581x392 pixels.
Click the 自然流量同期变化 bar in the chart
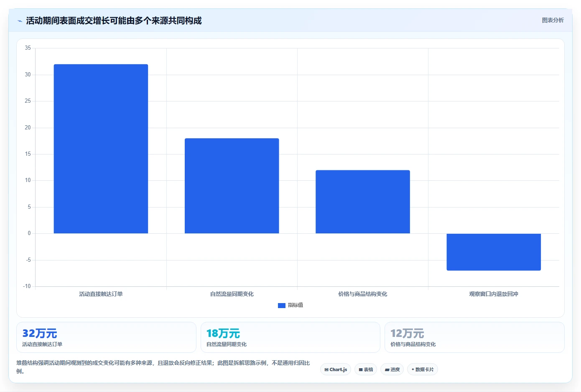point(232,186)
